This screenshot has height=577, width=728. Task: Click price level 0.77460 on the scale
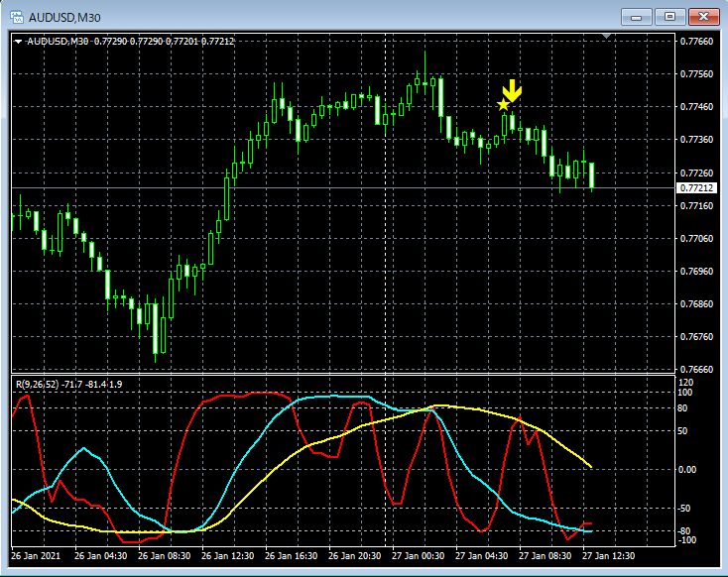tap(696, 107)
